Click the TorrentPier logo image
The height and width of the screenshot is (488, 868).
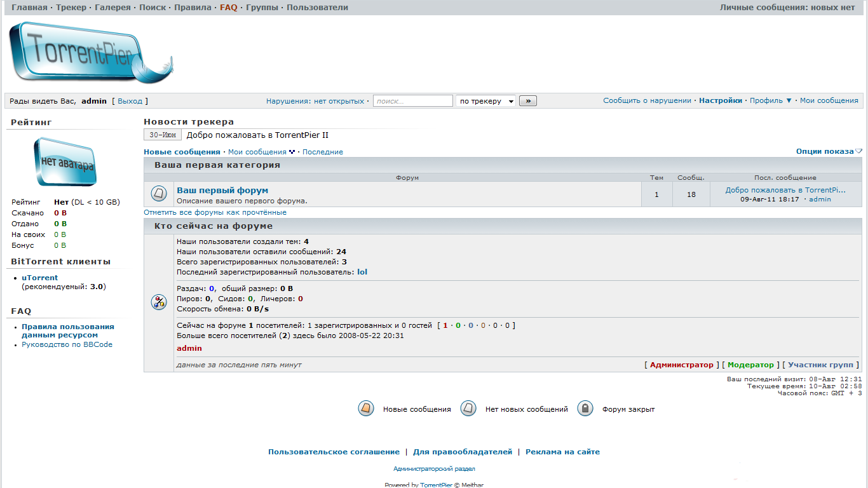coord(89,53)
